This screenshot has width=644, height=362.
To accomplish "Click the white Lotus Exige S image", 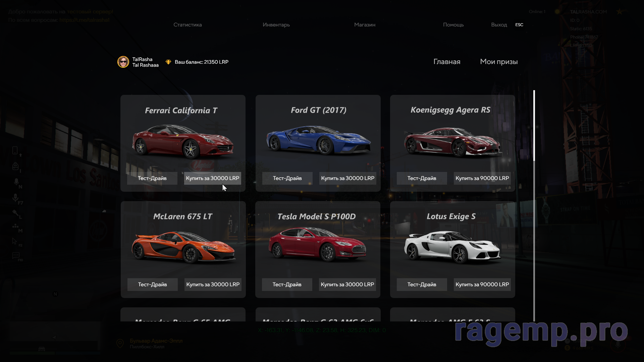I will click(x=452, y=247).
